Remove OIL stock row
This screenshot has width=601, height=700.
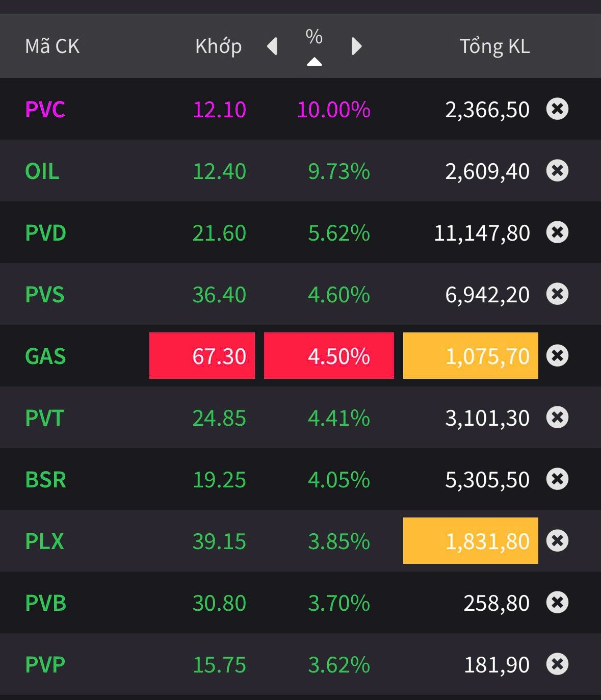pos(557,171)
